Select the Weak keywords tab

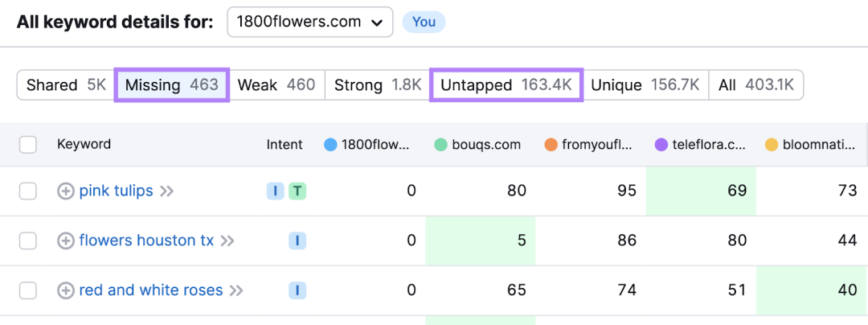coord(276,85)
